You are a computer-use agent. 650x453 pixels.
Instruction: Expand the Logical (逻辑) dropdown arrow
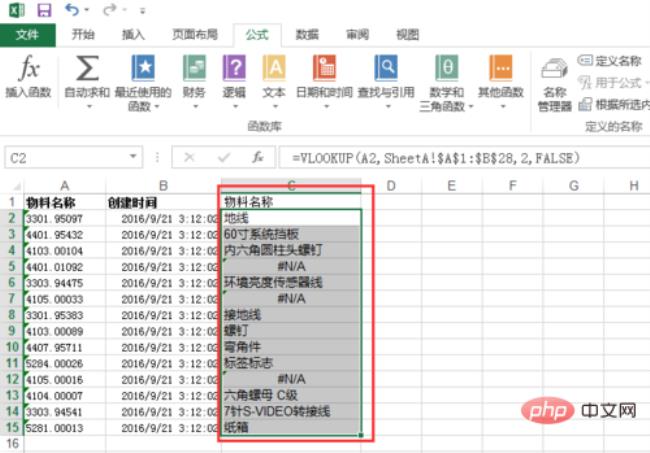tap(235, 107)
